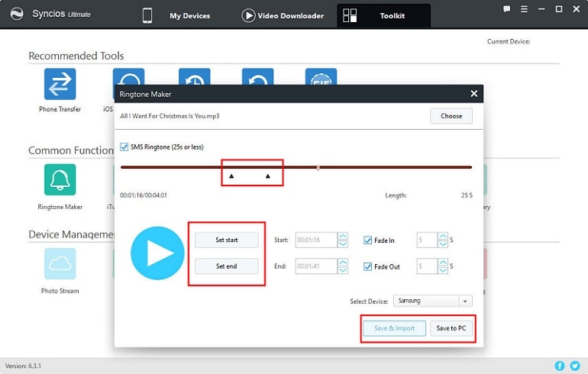Open the feedback chat bubble icon
588x374 pixels.
pos(506,9)
